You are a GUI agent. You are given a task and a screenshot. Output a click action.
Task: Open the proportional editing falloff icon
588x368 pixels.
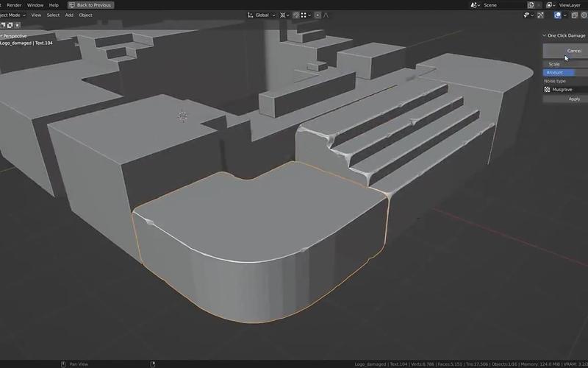pyautogui.click(x=326, y=15)
